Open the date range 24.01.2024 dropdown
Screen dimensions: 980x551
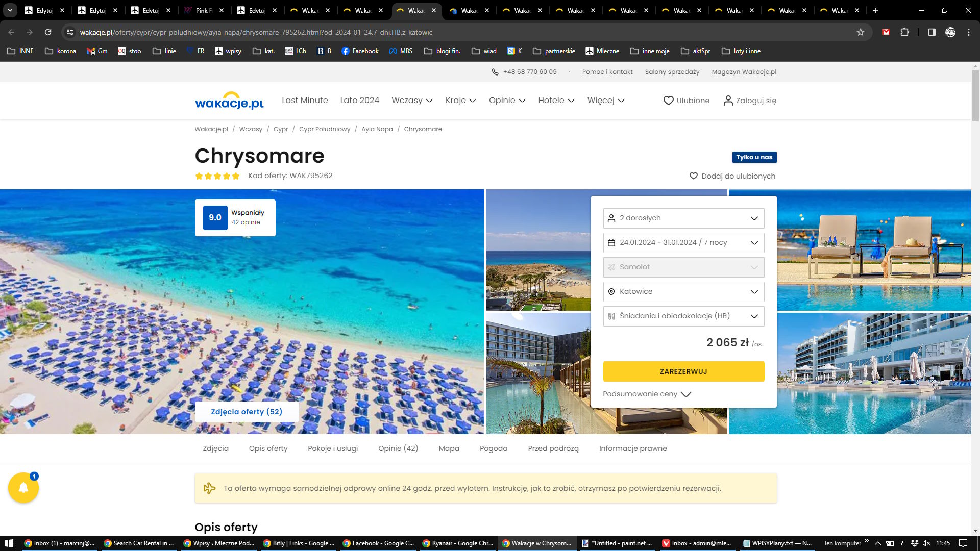(683, 243)
